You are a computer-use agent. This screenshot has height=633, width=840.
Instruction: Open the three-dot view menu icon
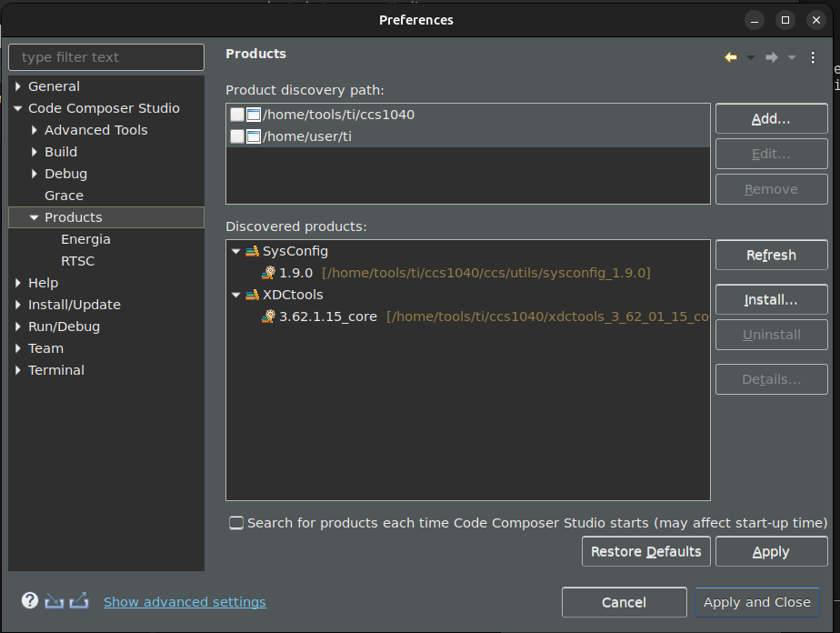click(x=813, y=57)
